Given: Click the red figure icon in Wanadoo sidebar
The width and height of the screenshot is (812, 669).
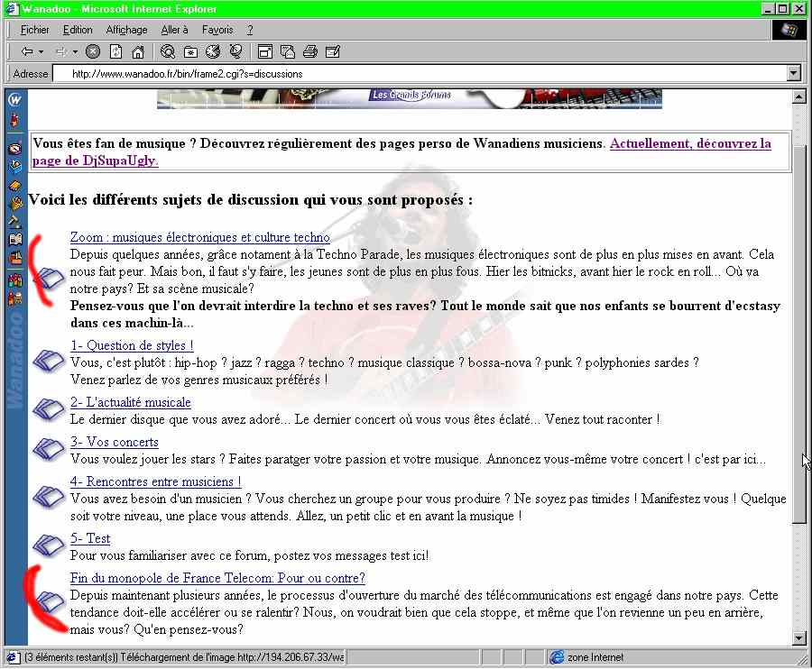Looking at the screenshot, I should click(15, 121).
